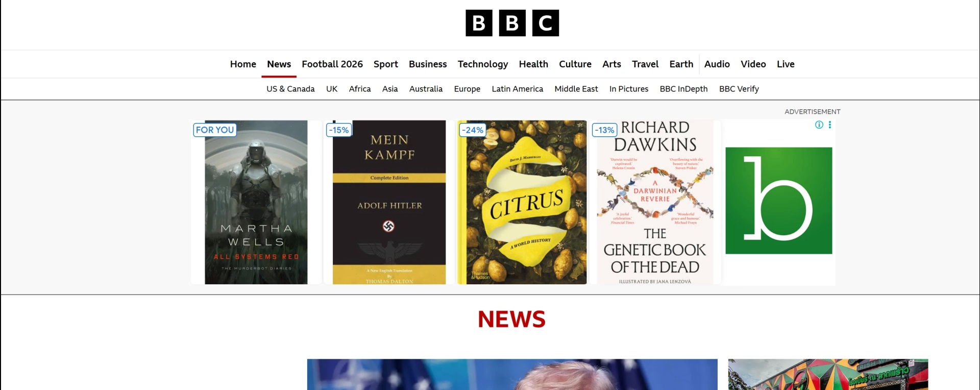The image size is (980, 390).
Task: Go to Latin America news
Action: click(x=518, y=89)
